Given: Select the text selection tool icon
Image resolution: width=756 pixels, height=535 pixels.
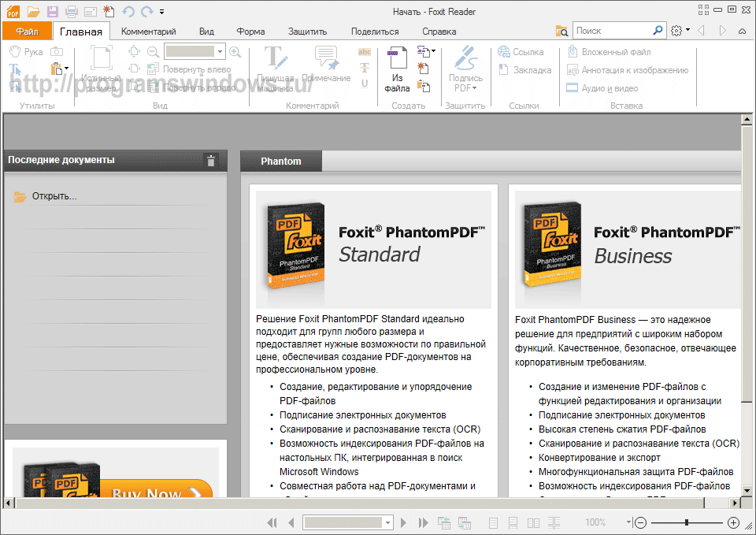Looking at the screenshot, I should 15,69.
